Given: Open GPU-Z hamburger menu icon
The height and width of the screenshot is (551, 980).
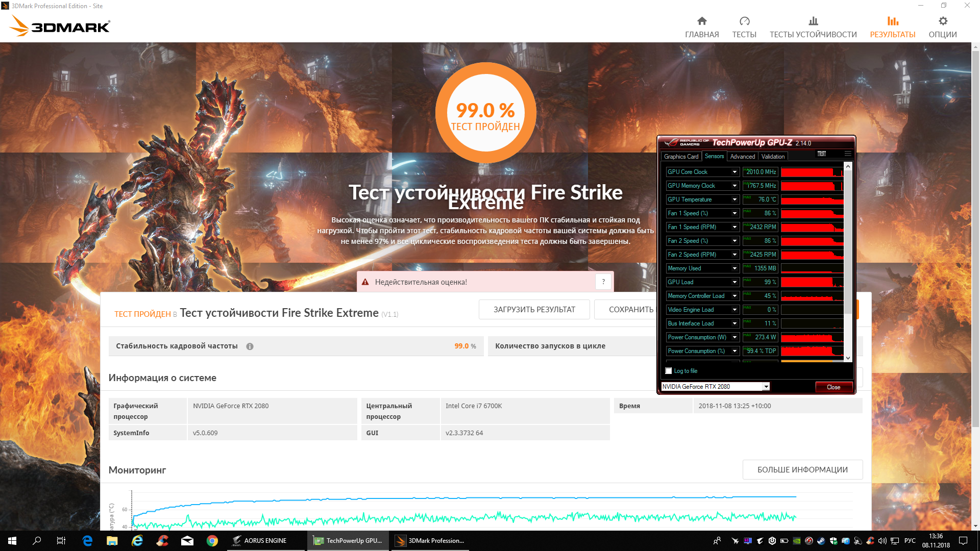Looking at the screenshot, I should coord(848,154).
